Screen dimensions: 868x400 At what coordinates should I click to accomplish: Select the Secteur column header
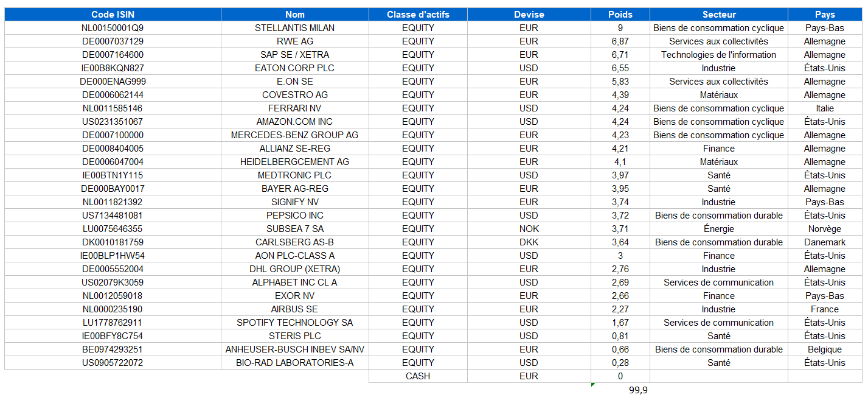(x=718, y=15)
